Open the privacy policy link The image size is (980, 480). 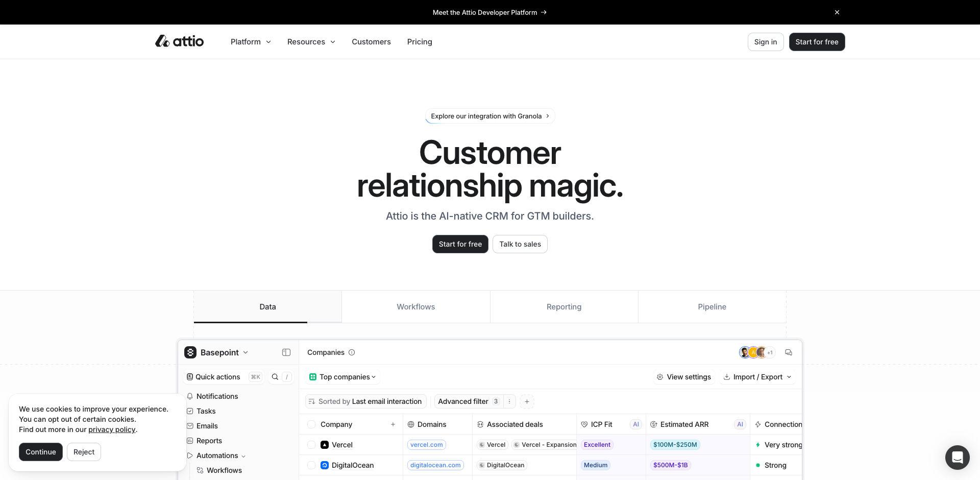click(112, 429)
